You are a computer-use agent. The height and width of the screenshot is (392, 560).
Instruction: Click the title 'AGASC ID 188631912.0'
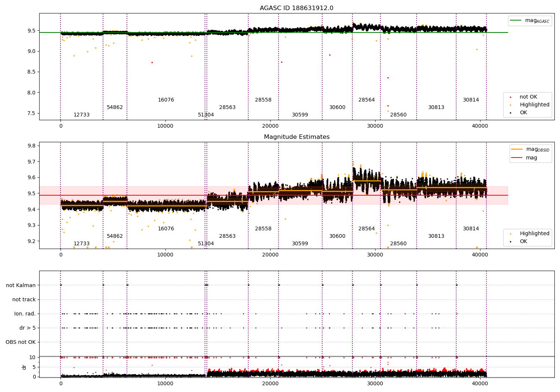coord(297,8)
